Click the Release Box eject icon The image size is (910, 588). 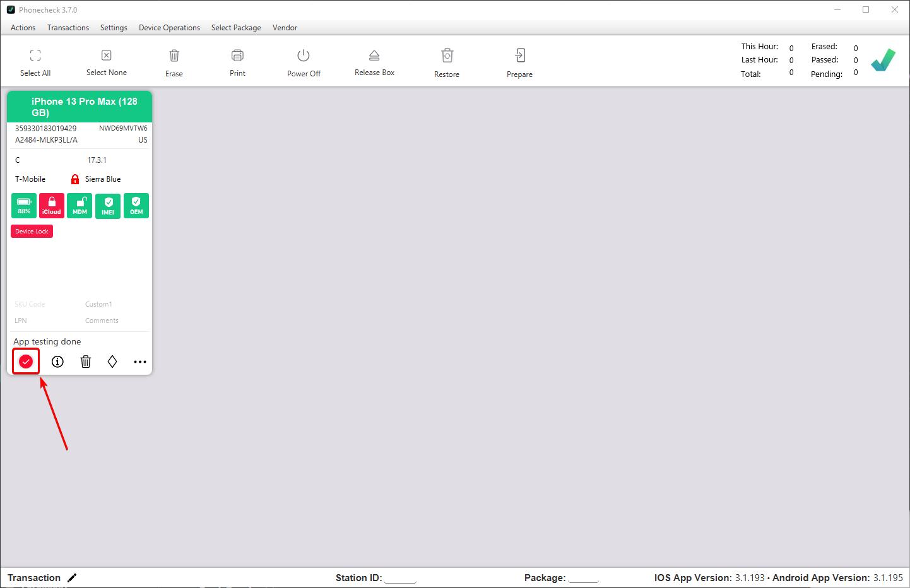pyautogui.click(x=374, y=56)
